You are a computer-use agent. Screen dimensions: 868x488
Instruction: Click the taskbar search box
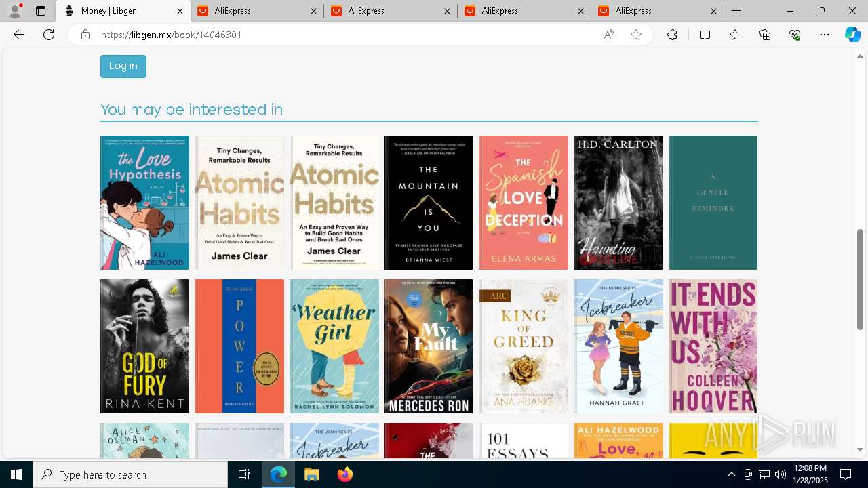tap(130, 474)
